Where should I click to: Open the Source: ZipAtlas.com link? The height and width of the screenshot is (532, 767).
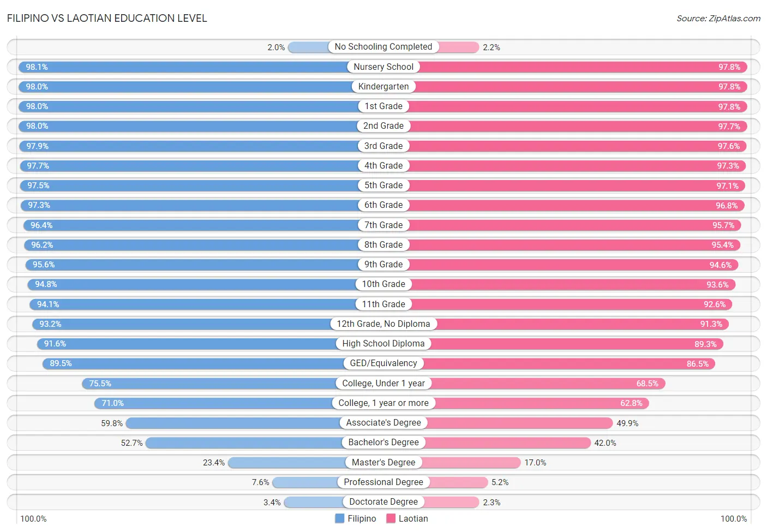[x=718, y=19]
